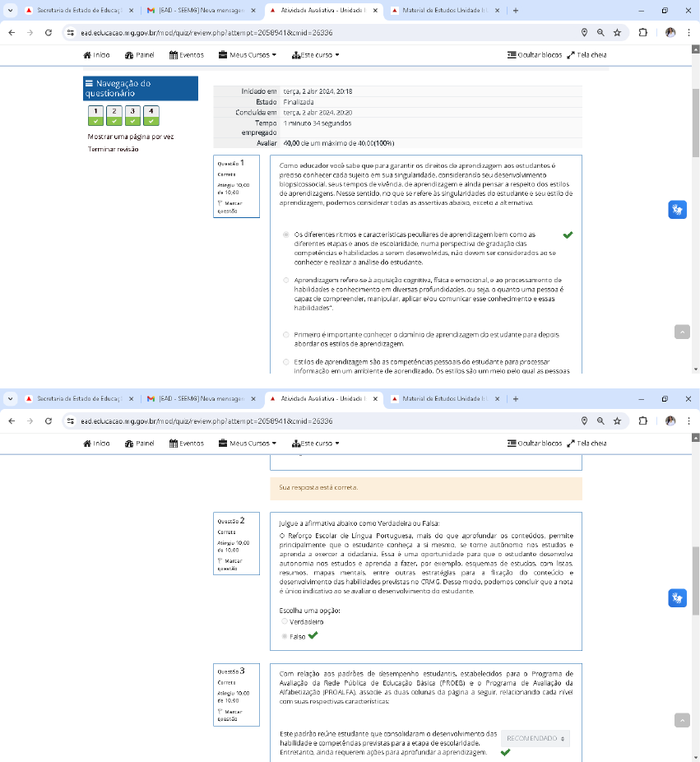Open the VLibras accessibility widget in the upper window
The height and width of the screenshot is (762, 700).
677,210
